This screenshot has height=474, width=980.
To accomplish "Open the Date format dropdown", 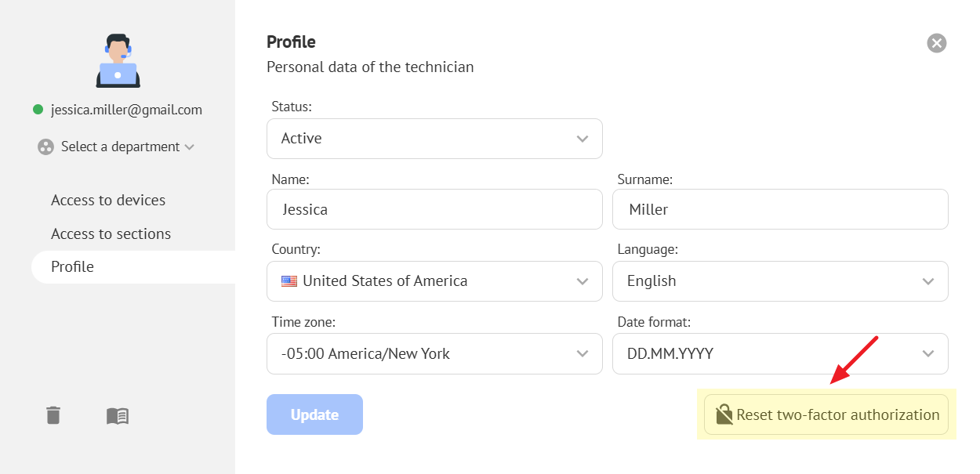I will [x=780, y=354].
